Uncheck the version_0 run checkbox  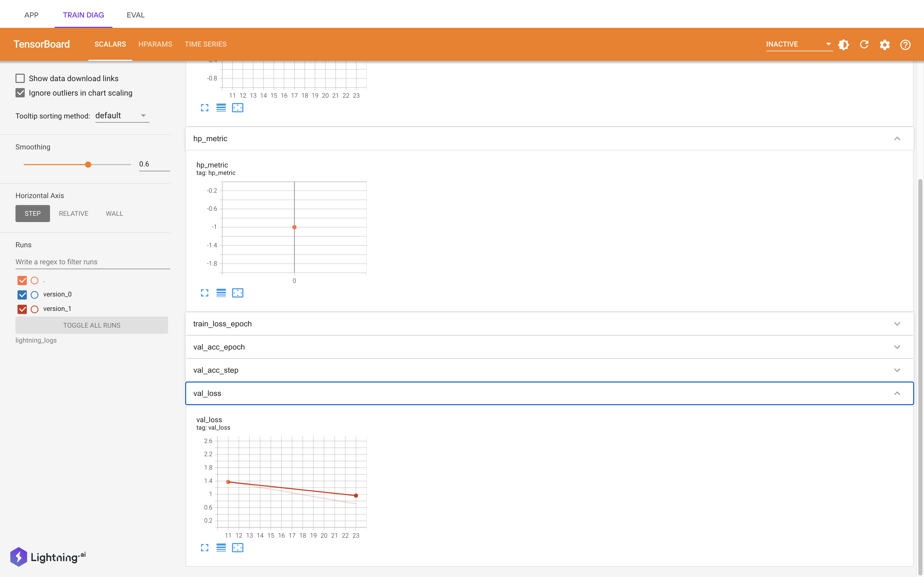[x=22, y=295]
